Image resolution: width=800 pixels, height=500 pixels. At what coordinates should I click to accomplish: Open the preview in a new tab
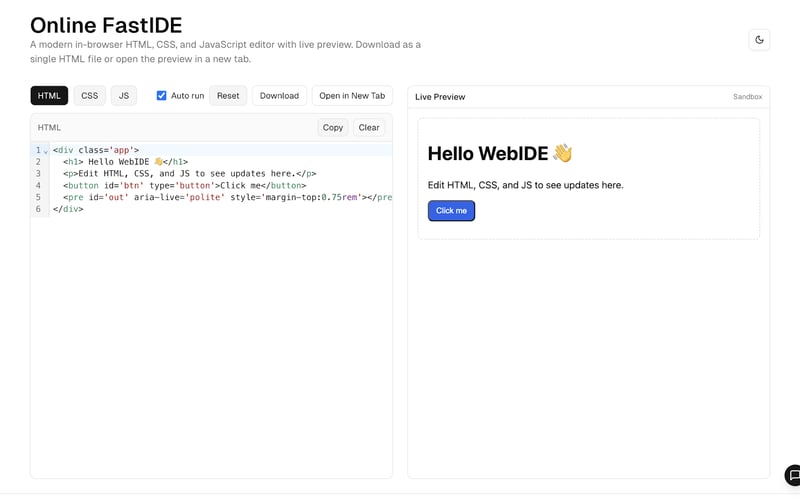tap(352, 95)
